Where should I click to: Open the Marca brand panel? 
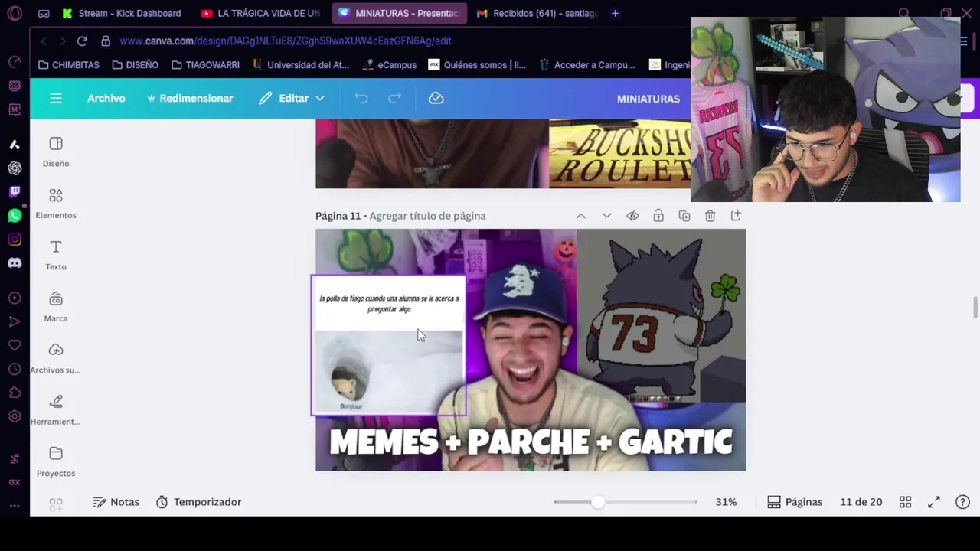56,307
